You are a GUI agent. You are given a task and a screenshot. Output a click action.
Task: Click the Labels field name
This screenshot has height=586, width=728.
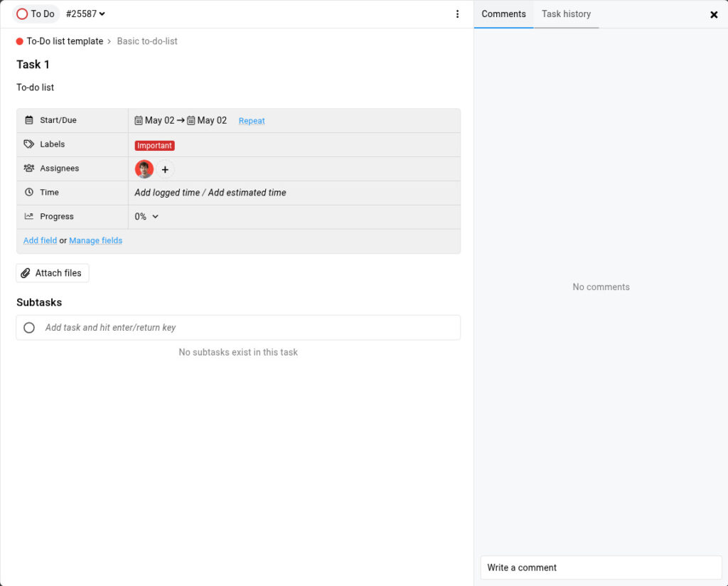pyautogui.click(x=52, y=144)
